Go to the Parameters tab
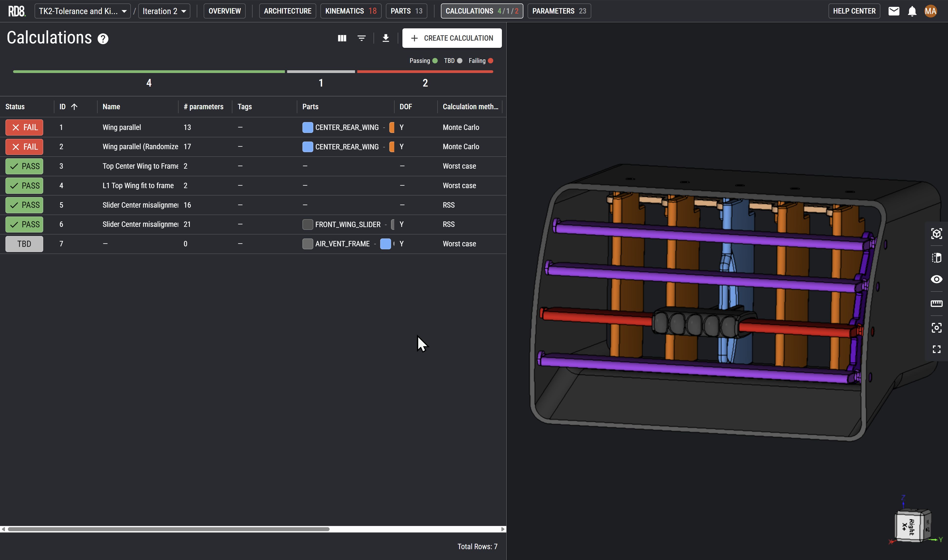The width and height of the screenshot is (948, 560). [559, 11]
